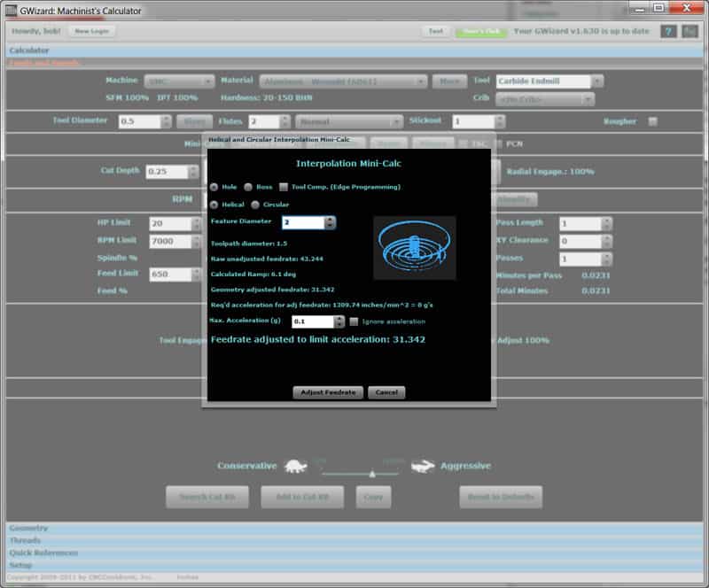This screenshot has width=709, height=588.
Task: Toggle the Rougher checkbox
Action: pos(652,121)
